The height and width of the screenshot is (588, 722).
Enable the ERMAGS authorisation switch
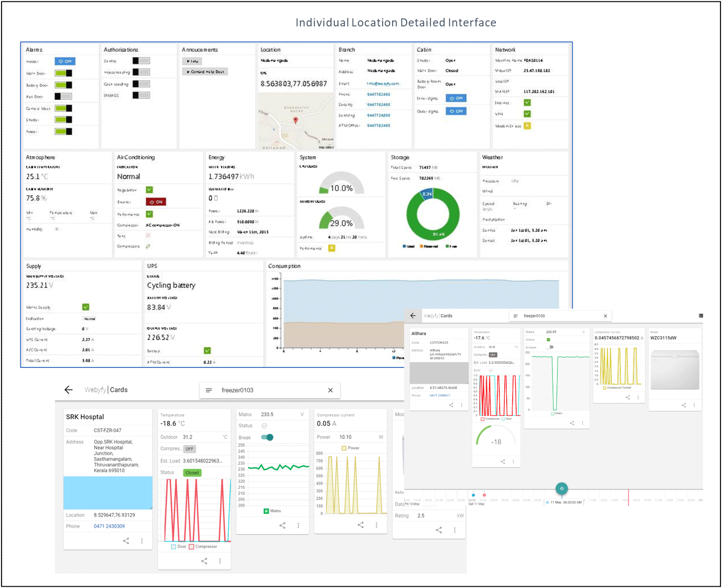[x=141, y=95]
